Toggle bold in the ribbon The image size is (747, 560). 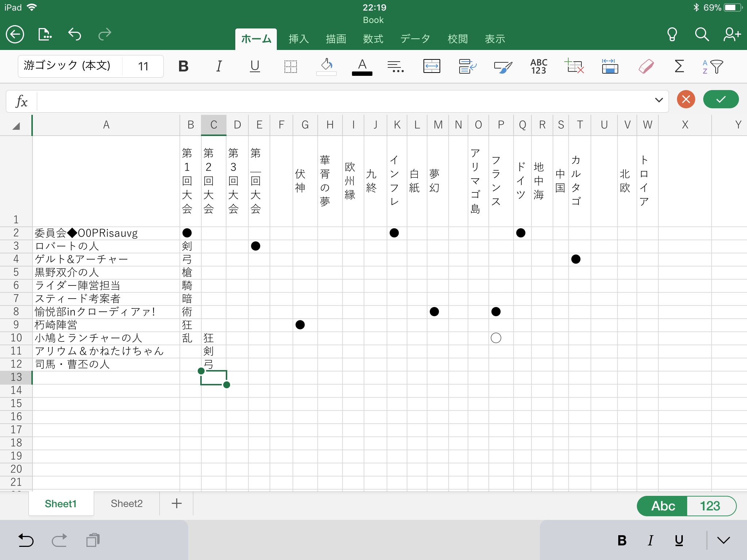pos(183,66)
